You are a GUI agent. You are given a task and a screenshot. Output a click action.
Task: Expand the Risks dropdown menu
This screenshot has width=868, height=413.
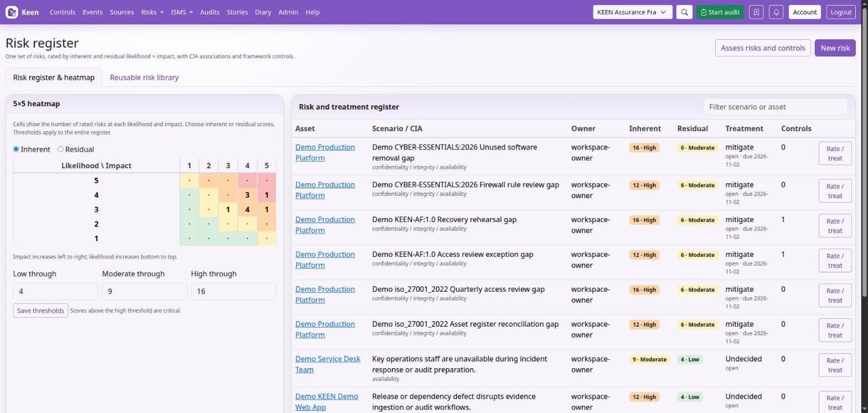pos(152,12)
